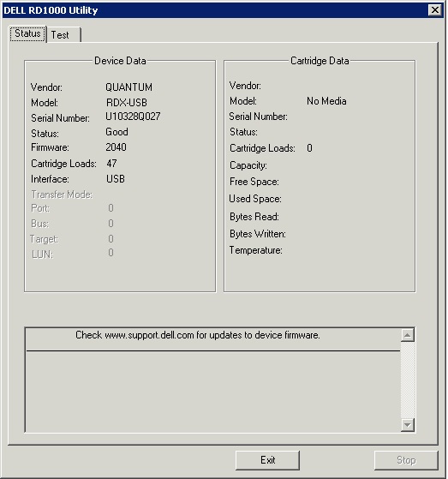Click the Target label
This screenshot has height=479, width=448.
tap(44, 239)
